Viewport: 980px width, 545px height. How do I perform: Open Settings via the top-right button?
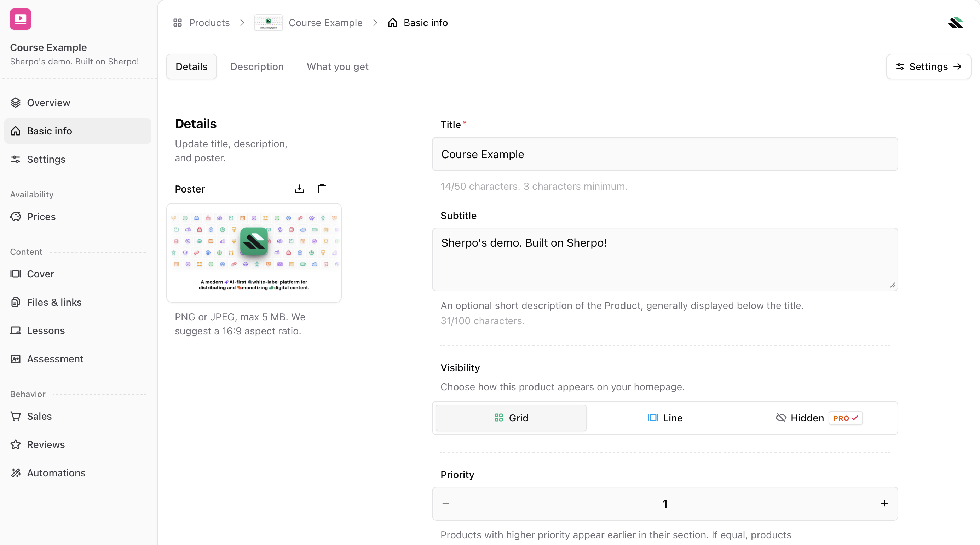928,67
